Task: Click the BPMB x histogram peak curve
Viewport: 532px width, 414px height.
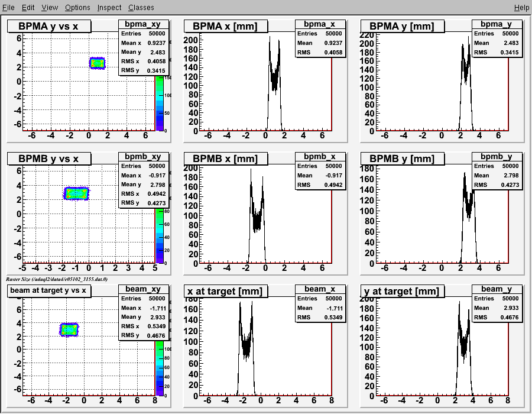Action: pyautogui.click(x=256, y=217)
